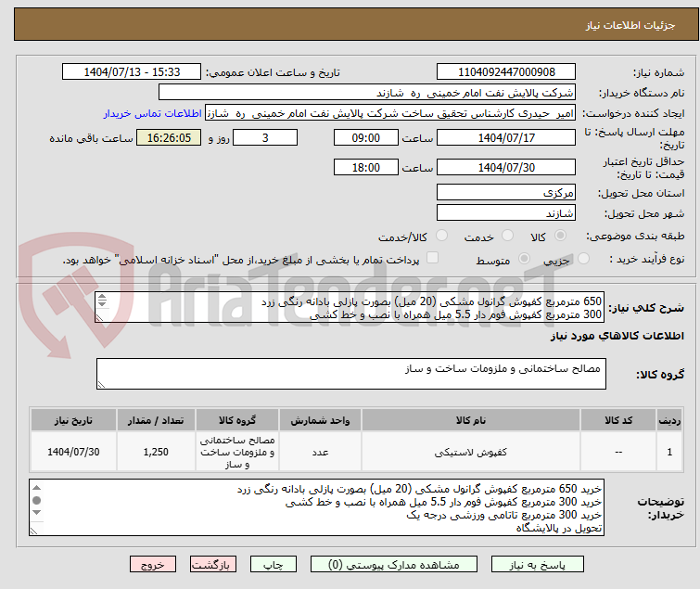Click resize grip of گروه کالا textarea
Viewport: 700px width, 589px height.
tap(101, 385)
